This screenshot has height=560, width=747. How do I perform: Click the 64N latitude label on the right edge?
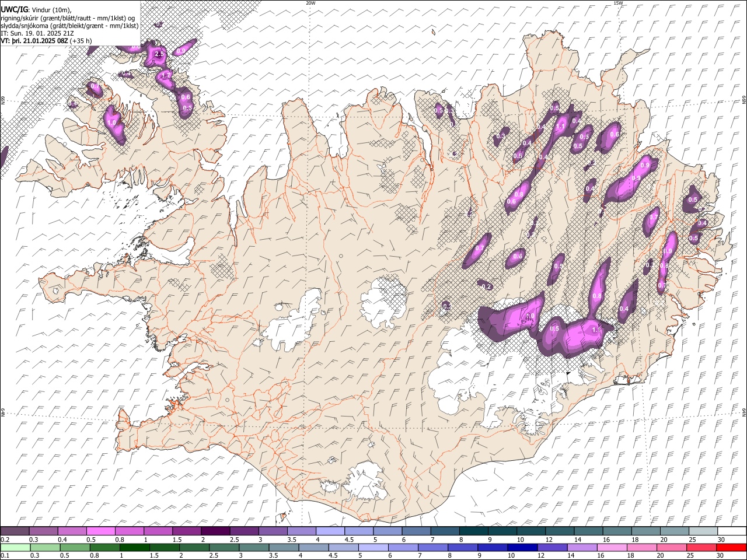pos(743,412)
